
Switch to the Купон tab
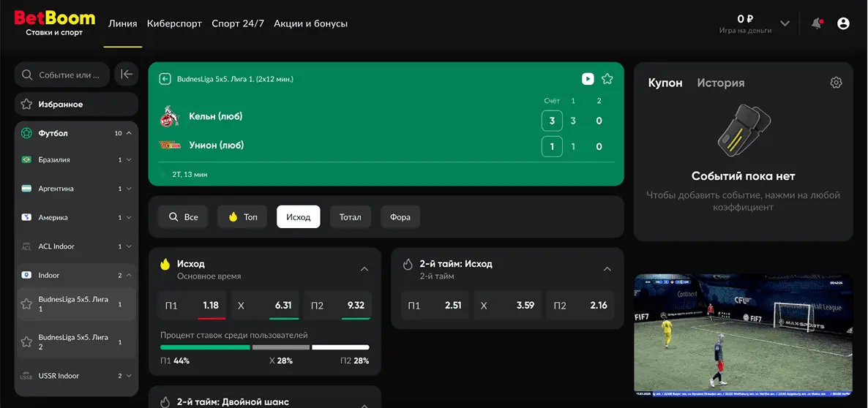point(665,83)
